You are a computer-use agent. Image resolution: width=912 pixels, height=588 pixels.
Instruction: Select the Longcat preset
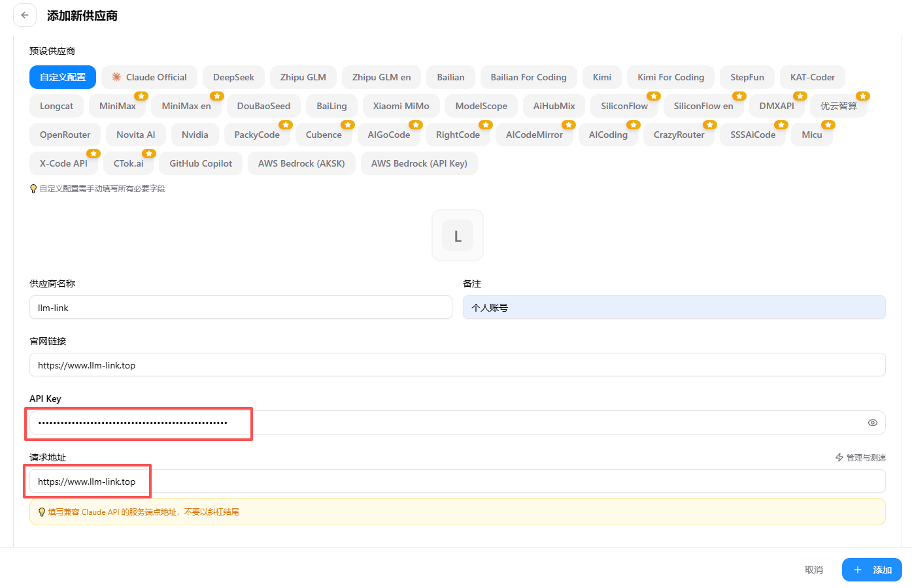57,106
